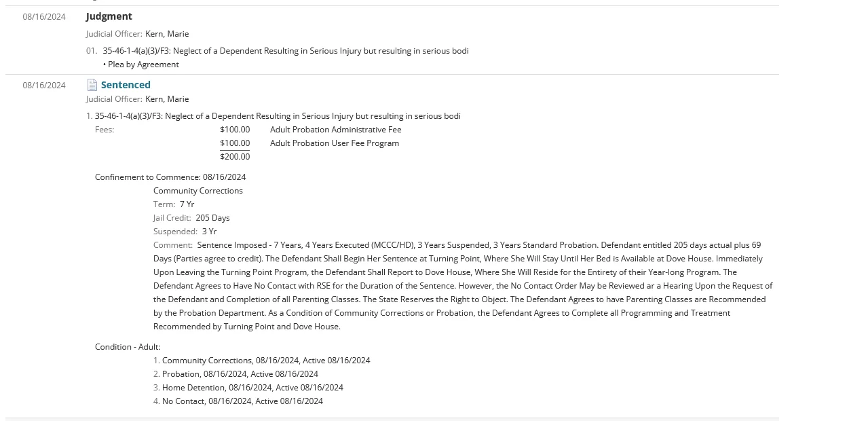Screen dimensions: 868x421
Task: Click the Home Detention condition item
Action: [252, 388]
